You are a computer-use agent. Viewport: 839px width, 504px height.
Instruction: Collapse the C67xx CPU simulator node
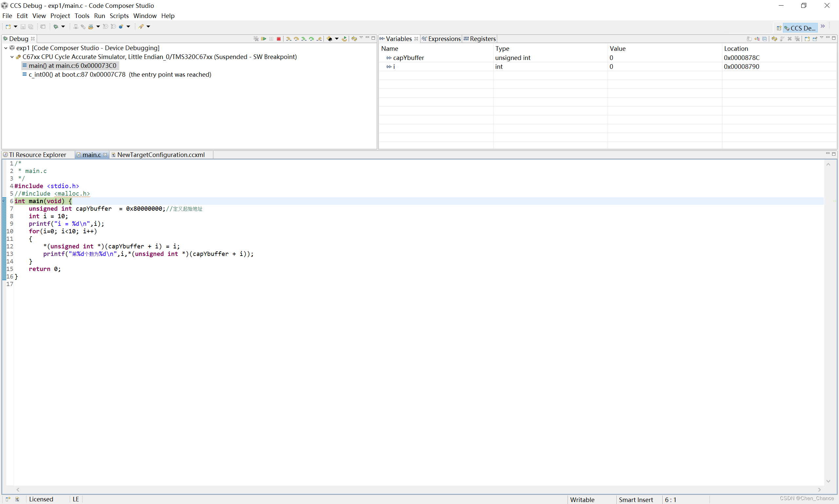click(x=12, y=57)
